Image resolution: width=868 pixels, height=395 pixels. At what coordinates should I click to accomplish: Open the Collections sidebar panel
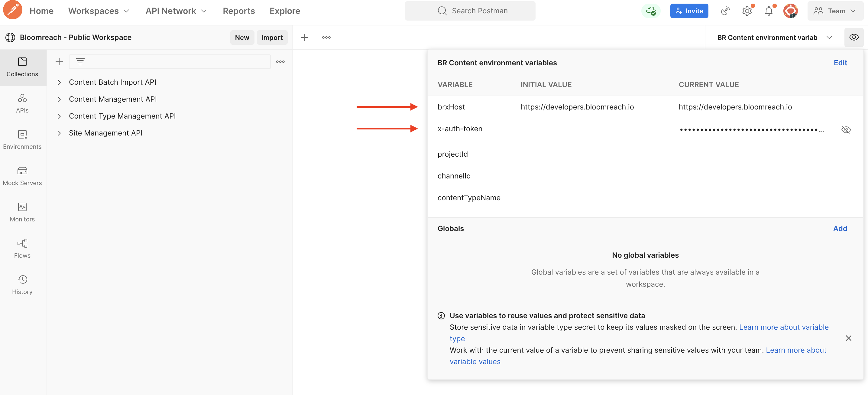(x=22, y=67)
